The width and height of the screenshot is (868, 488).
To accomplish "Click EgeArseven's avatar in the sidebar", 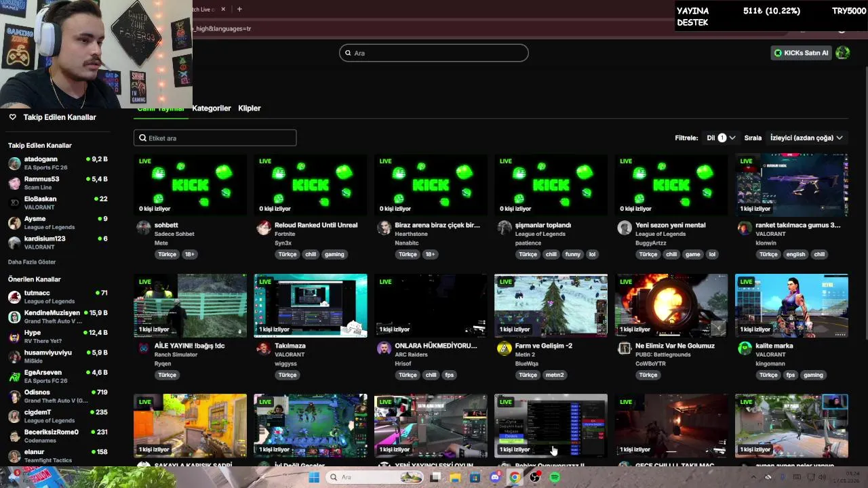I will tap(14, 376).
